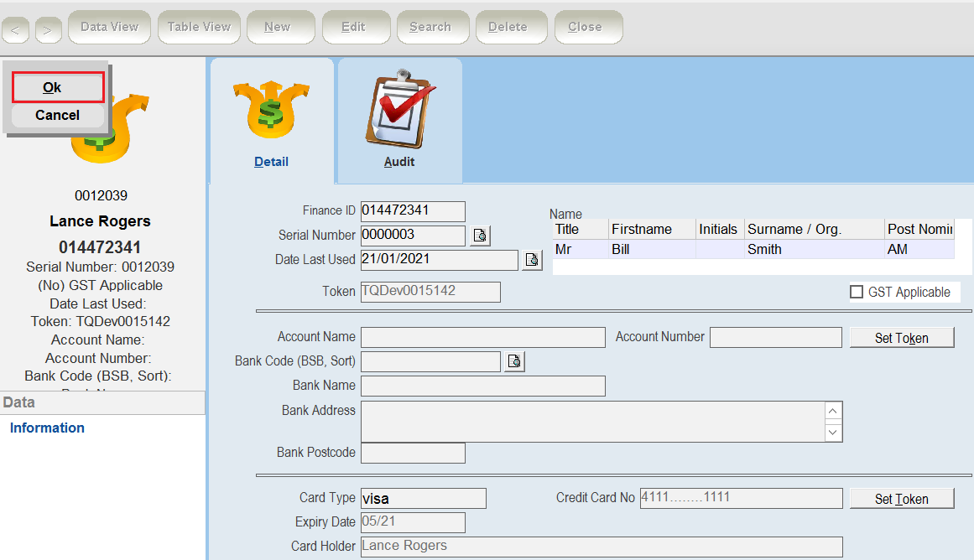Click the Surname / Org. column header
Image resolution: width=974 pixels, height=560 pixels.
pyautogui.click(x=815, y=229)
